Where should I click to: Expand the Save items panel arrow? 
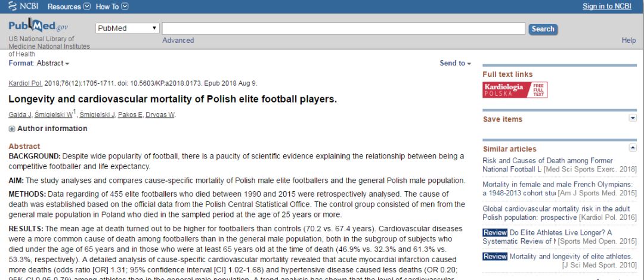633,118
